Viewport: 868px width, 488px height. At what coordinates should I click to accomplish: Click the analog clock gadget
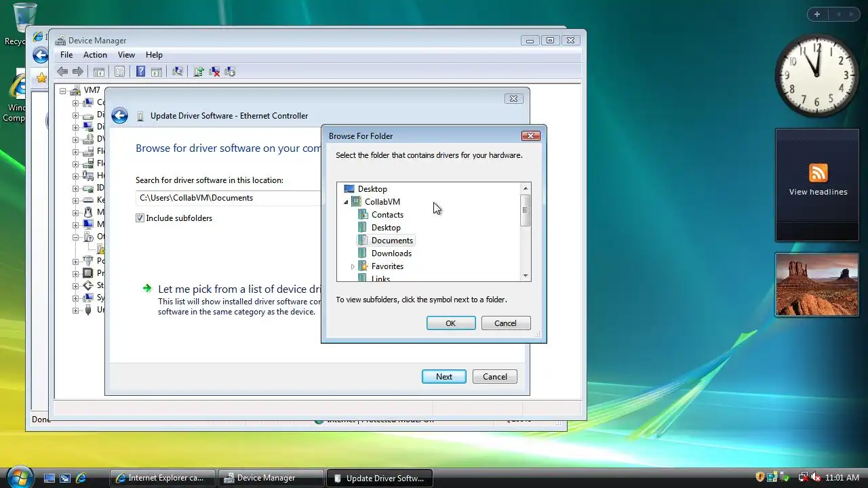[x=816, y=75]
